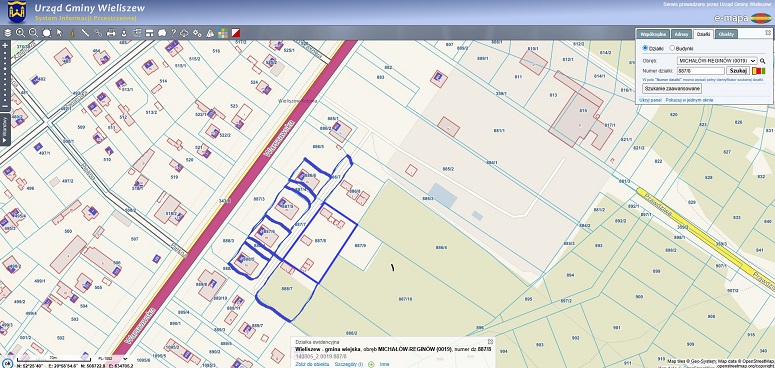Switch to the Współrzędne tab

(x=653, y=34)
